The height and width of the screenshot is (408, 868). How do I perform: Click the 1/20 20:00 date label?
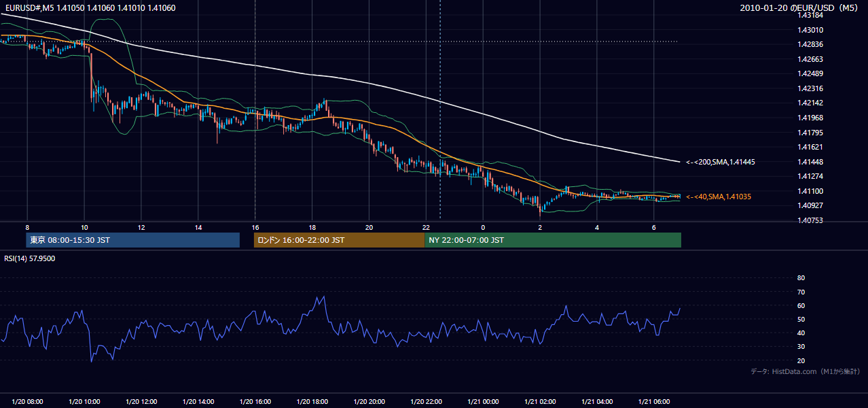point(369,402)
